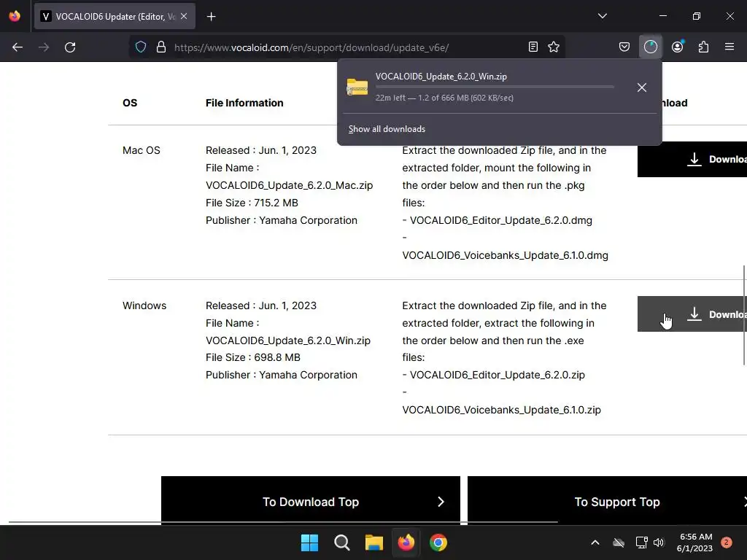The height and width of the screenshot is (560, 747).
Task: Click VOCALOID6_Editor_Update_6.2.0.dmg text
Action: [500, 220]
